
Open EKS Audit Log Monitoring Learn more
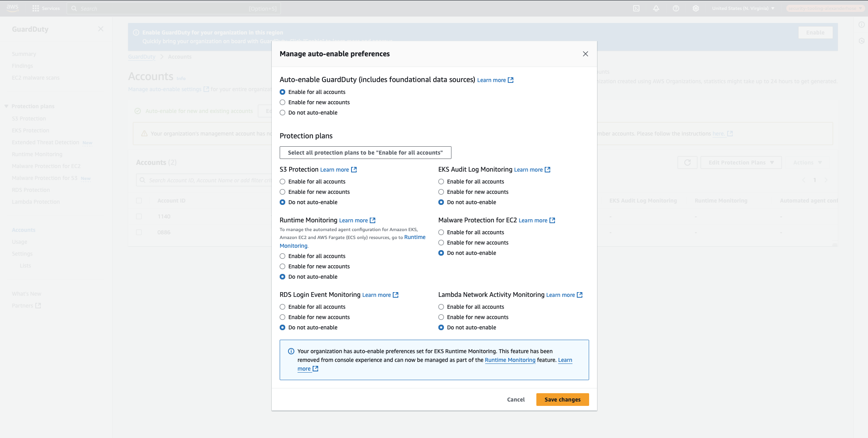tap(532, 170)
